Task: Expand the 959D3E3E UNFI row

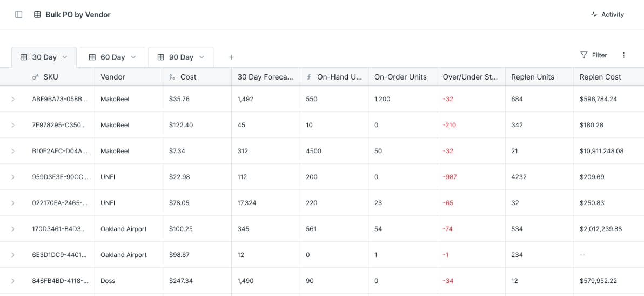Action: (x=13, y=177)
